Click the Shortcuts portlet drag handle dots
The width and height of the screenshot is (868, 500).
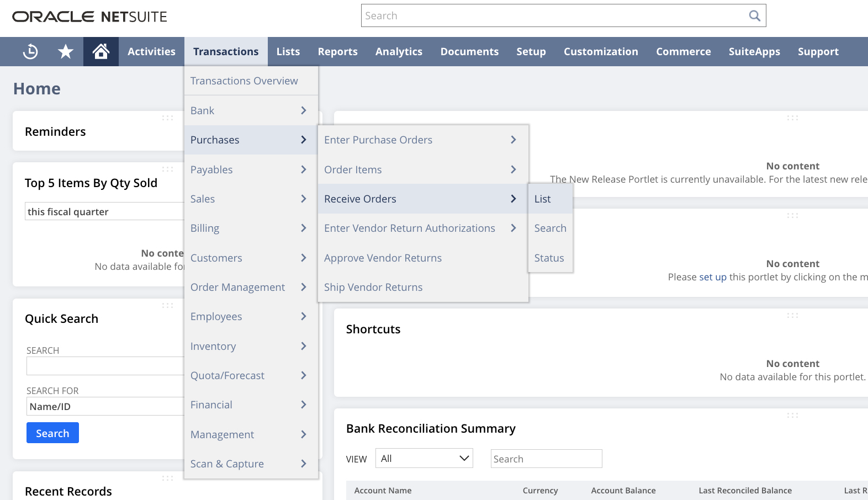pyautogui.click(x=792, y=316)
